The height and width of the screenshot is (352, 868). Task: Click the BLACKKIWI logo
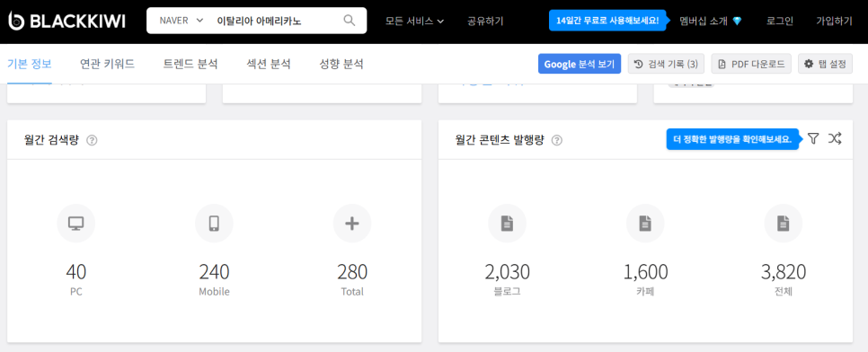tap(67, 21)
